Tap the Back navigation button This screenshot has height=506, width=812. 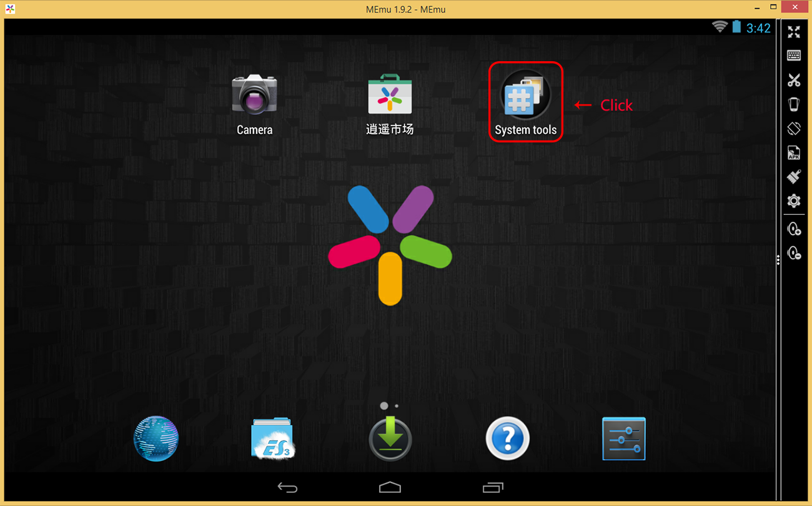(x=287, y=487)
